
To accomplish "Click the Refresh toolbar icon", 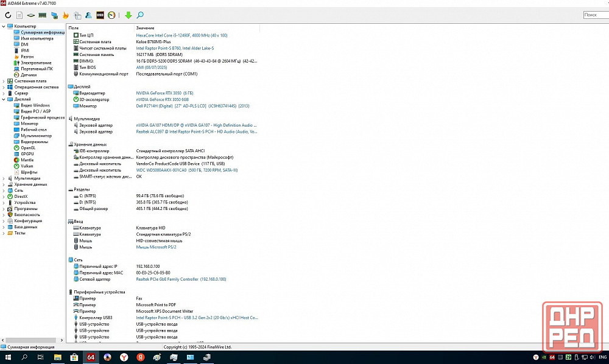I will point(7,15).
